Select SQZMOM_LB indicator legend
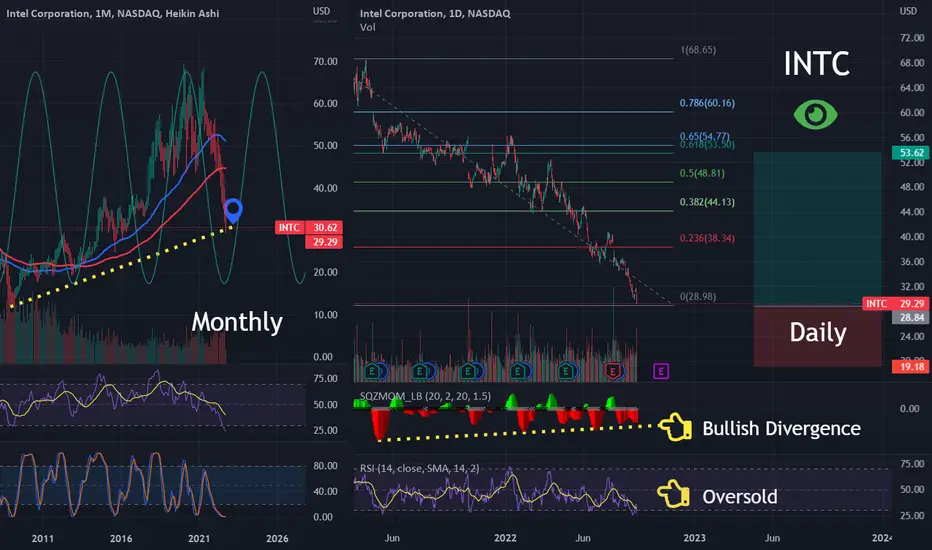Screen dimensions: 932x550 (425, 396)
